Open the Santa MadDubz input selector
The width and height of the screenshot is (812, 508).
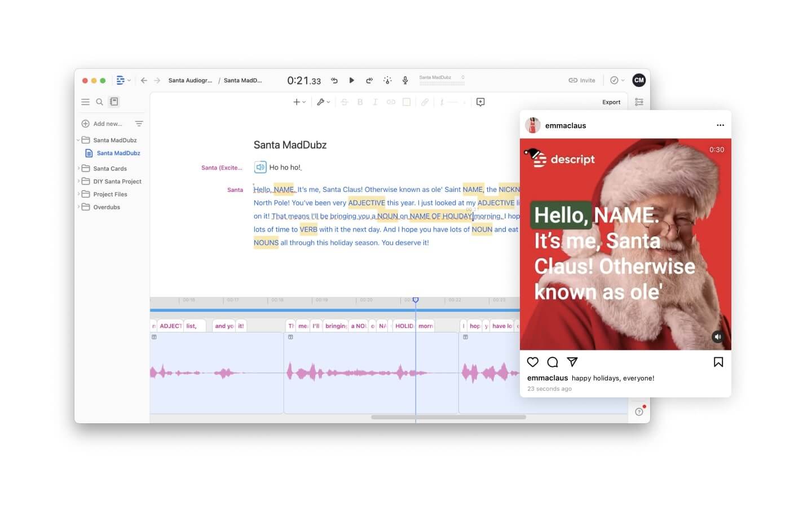442,80
